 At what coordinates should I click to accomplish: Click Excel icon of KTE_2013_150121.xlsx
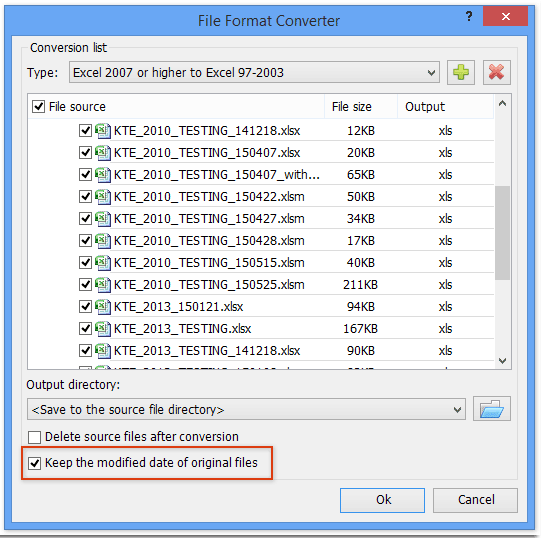(x=103, y=307)
